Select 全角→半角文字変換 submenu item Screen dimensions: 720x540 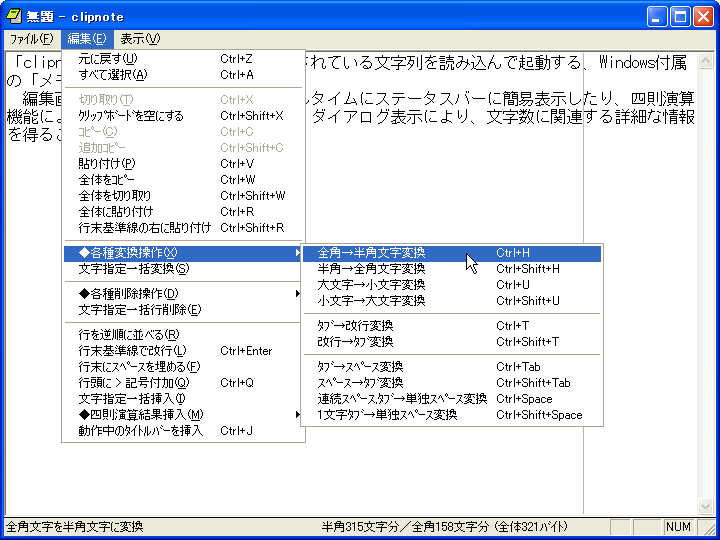452,253
